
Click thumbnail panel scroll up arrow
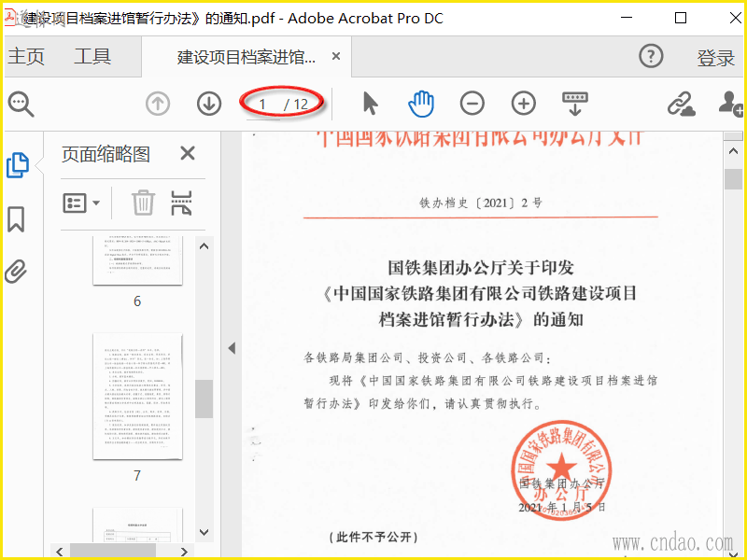tap(204, 246)
